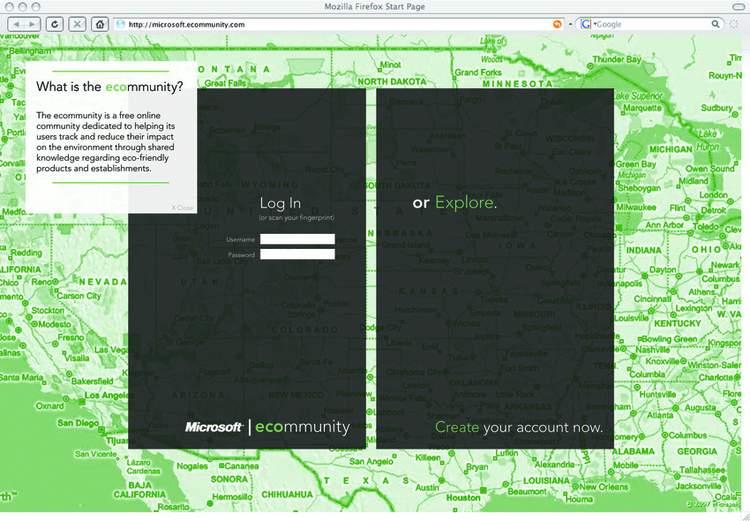Click the Google search field
This screenshot has height=521, width=750.
coord(652,24)
